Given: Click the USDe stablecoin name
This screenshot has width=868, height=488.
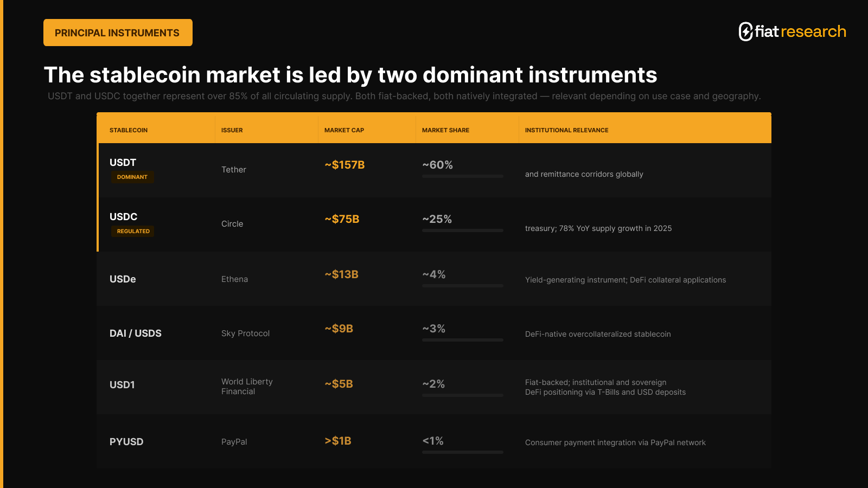Looking at the screenshot, I should pos(123,279).
